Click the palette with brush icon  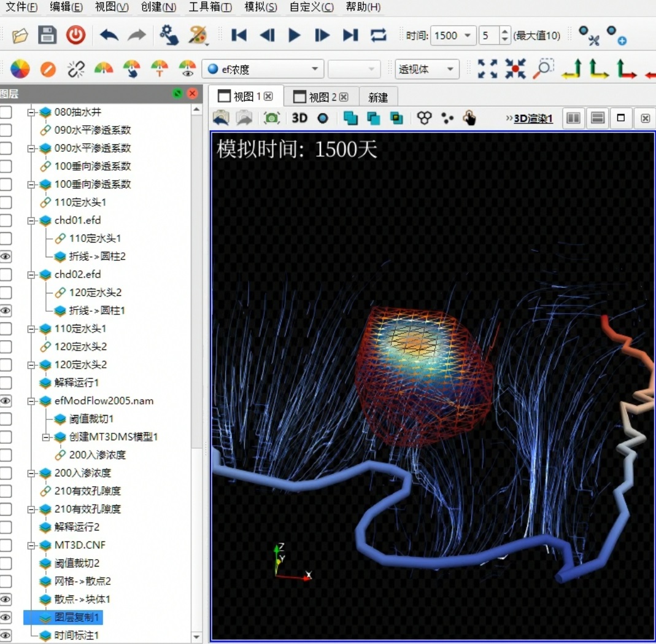coord(198,35)
